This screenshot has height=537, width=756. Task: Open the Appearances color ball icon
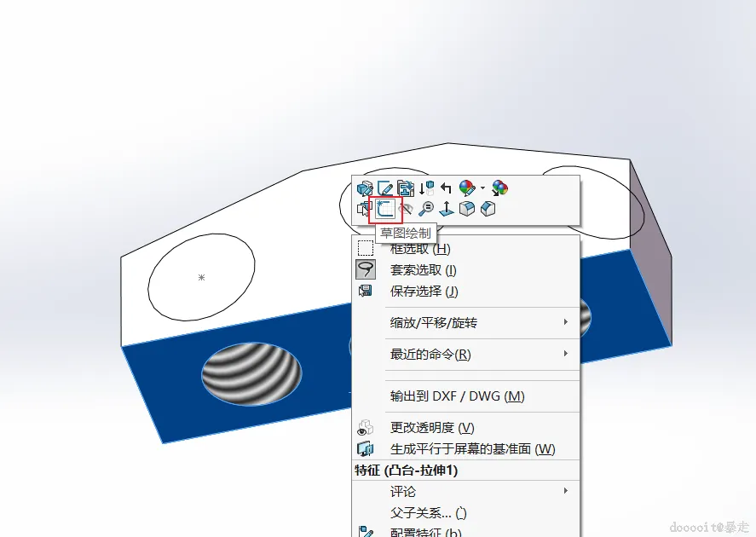pyautogui.click(x=467, y=188)
